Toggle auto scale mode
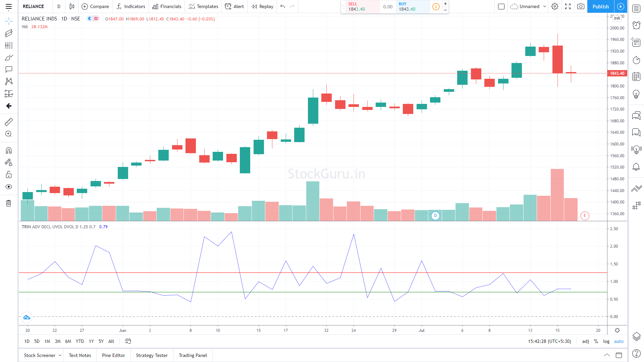 click(619, 341)
